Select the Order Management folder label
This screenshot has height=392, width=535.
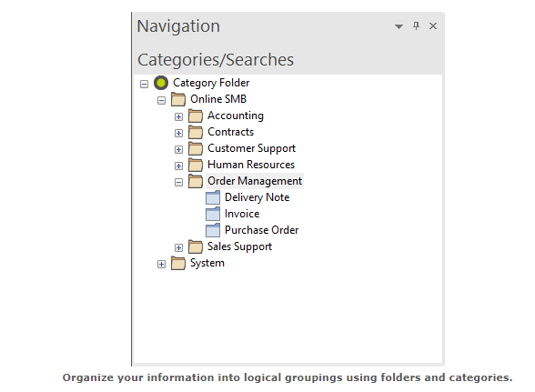point(255,181)
